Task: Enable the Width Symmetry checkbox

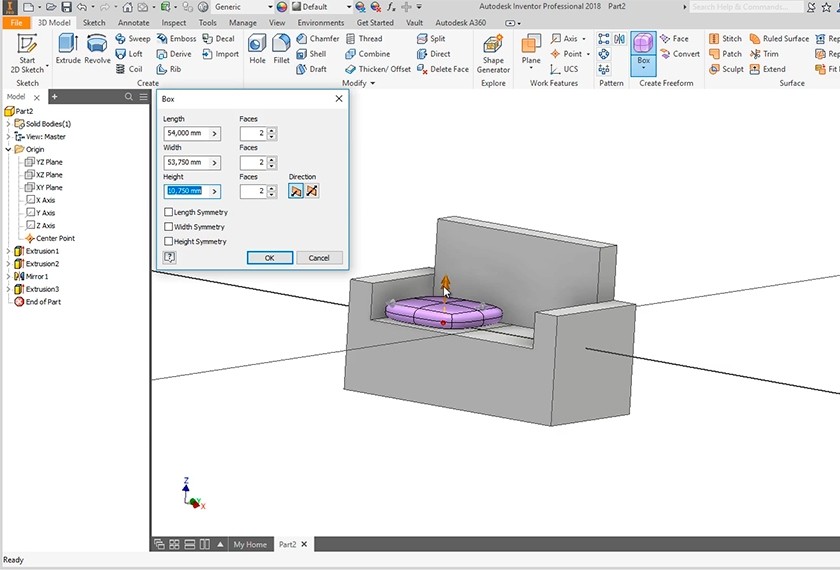Action: 168,227
